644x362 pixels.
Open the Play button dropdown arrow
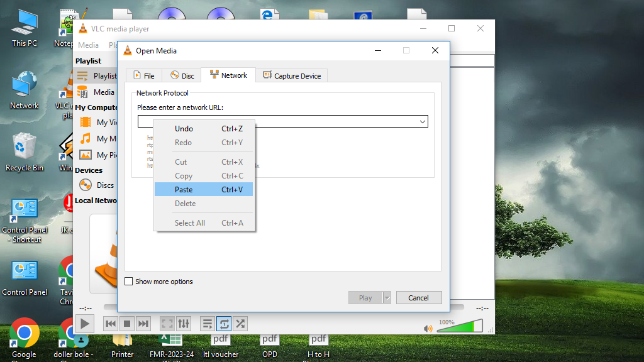tap(387, 297)
